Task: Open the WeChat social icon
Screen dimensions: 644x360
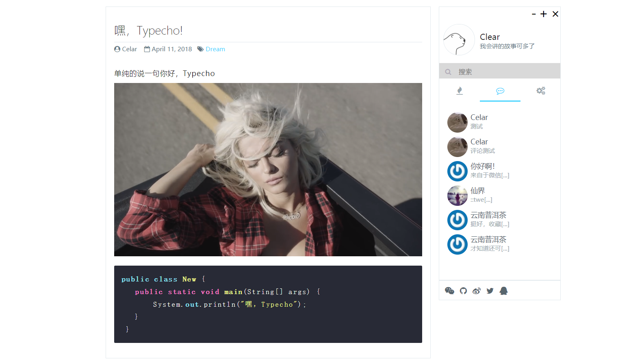Action: pyautogui.click(x=449, y=290)
